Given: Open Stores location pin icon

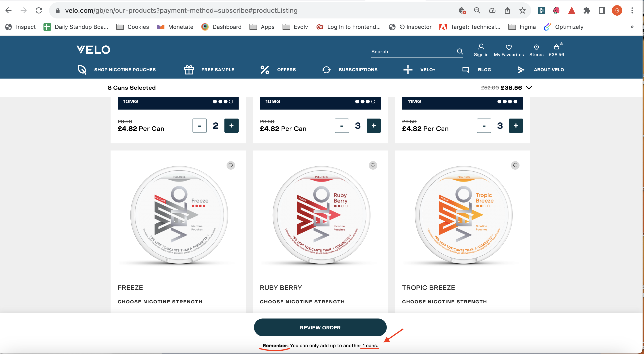Looking at the screenshot, I should [536, 50].
